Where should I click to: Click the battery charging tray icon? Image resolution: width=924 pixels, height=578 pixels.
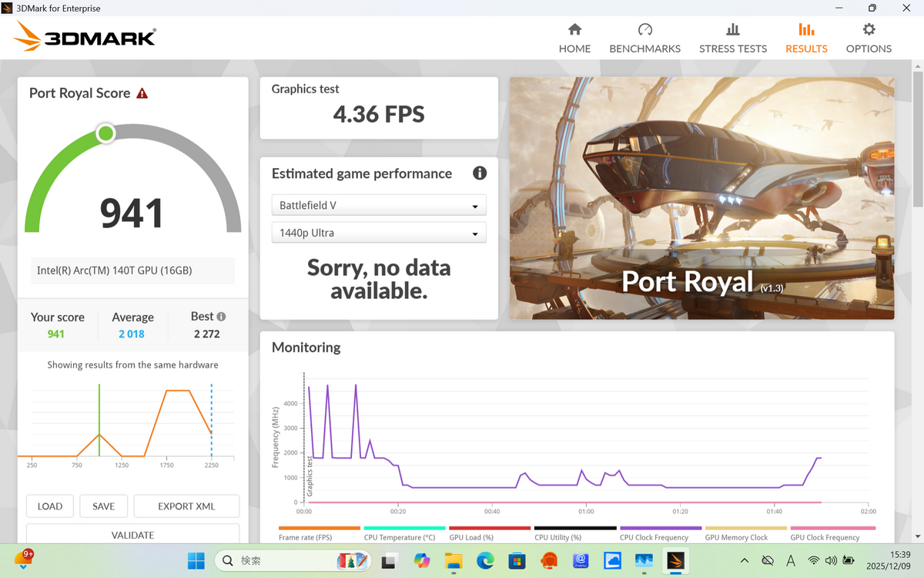pyautogui.click(x=849, y=560)
